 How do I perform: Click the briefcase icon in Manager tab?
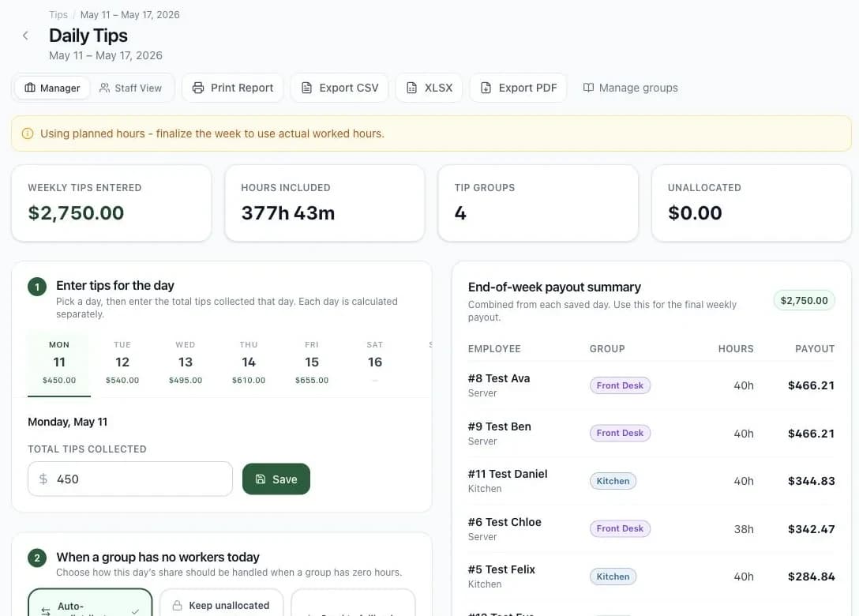pyautogui.click(x=30, y=88)
